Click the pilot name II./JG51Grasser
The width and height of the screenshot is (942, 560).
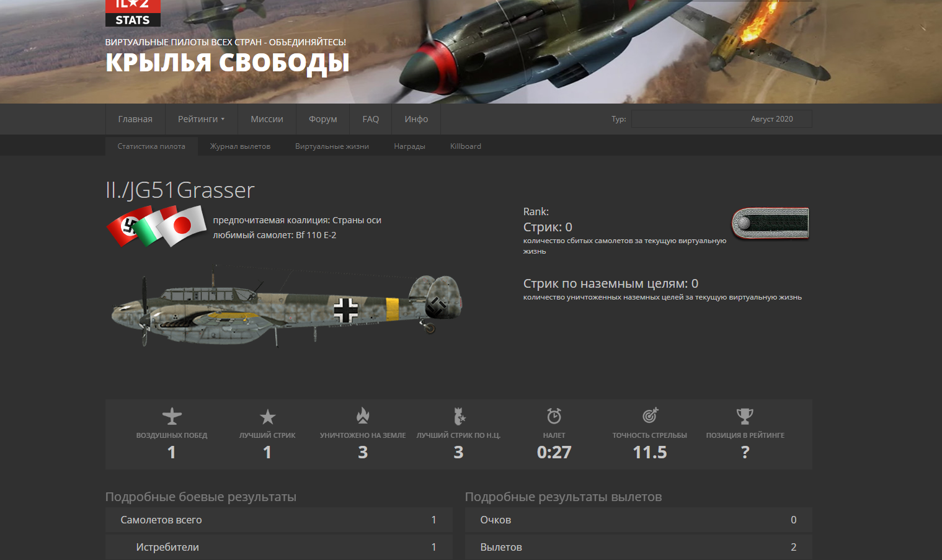(180, 190)
